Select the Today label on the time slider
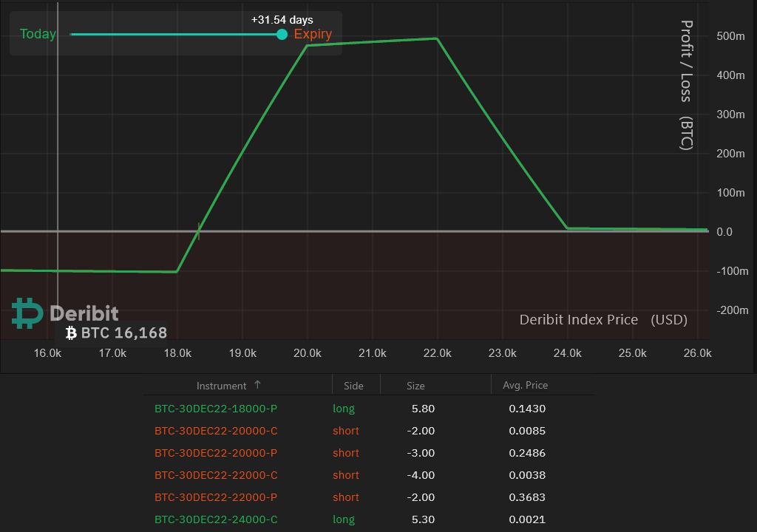 coord(37,33)
